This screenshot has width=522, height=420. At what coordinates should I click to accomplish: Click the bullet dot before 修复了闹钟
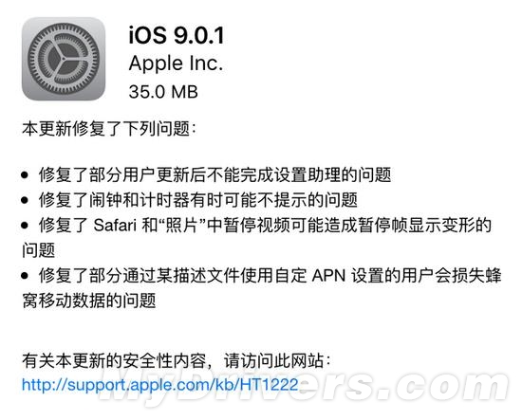click(25, 200)
